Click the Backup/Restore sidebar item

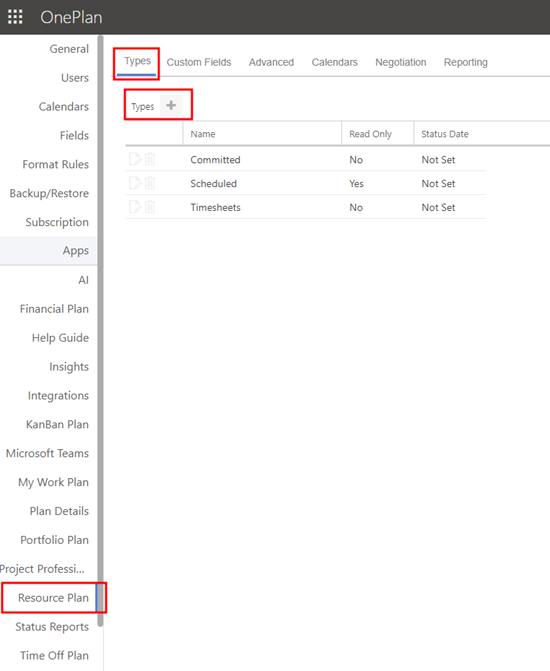(x=49, y=193)
